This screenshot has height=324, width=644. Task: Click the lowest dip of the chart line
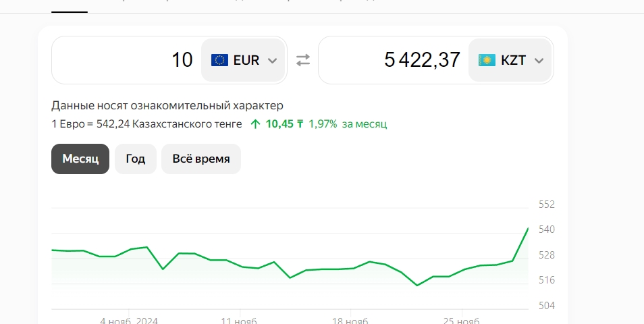(417, 285)
